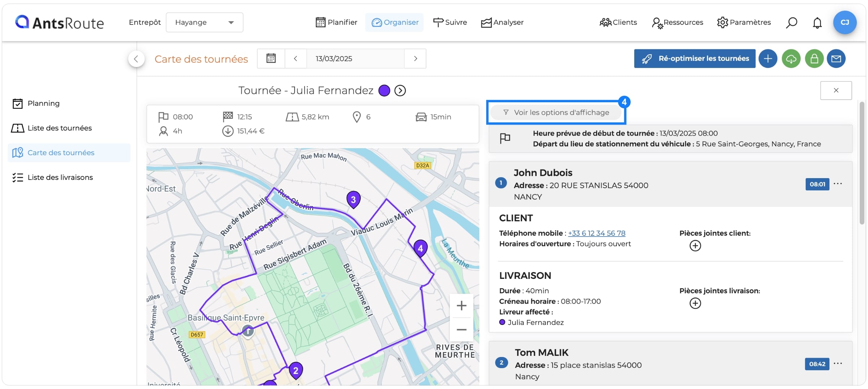Screen dimensions: 868x389
Task: Add client attachment plus icon
Action: click(x=695, y=246)
